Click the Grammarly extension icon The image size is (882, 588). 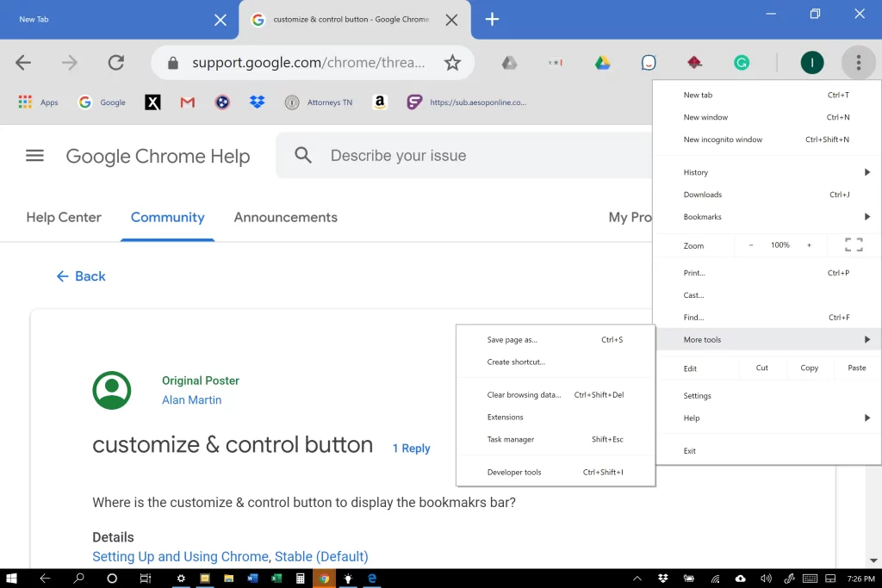pyautogui.click(x=741, y=63)
